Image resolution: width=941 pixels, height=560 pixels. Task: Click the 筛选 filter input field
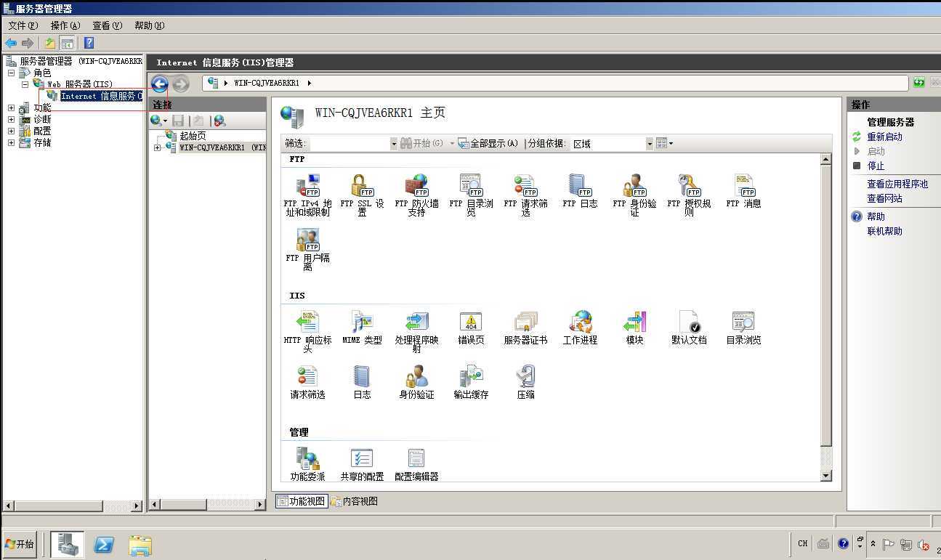pos(350,144)
